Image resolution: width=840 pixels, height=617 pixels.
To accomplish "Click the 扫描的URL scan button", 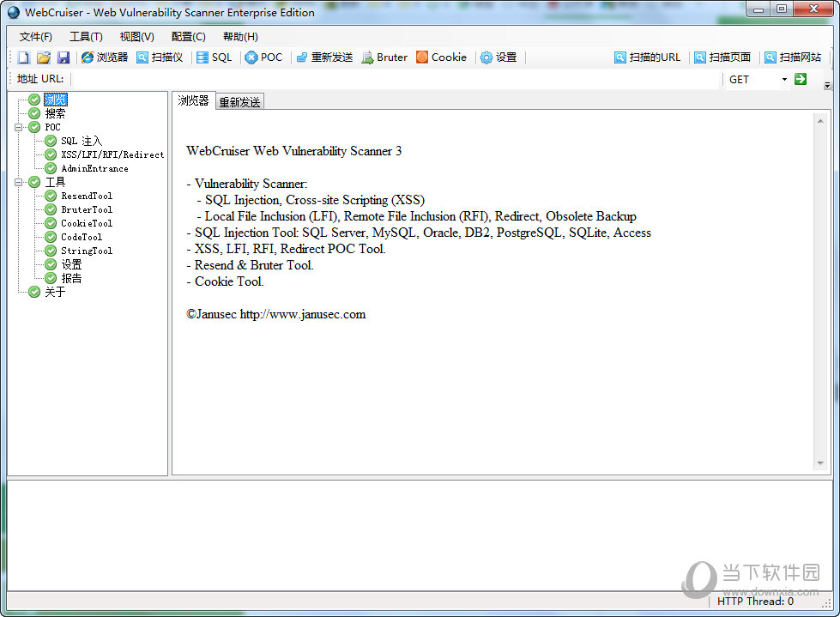I will pyautogui.click(x=647, y=57).
